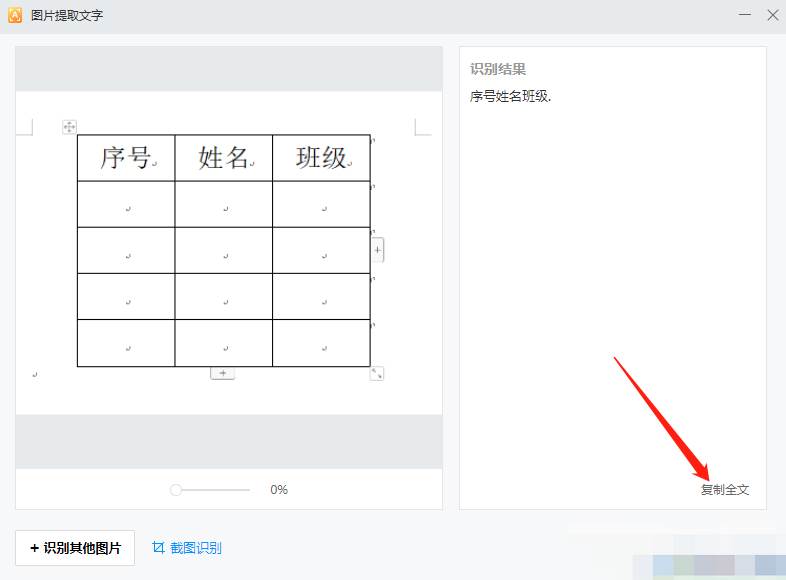The height and width of the screenshot is (580, 786).
Task: Click the table move handle icon in preview
Action: (69, 127)
